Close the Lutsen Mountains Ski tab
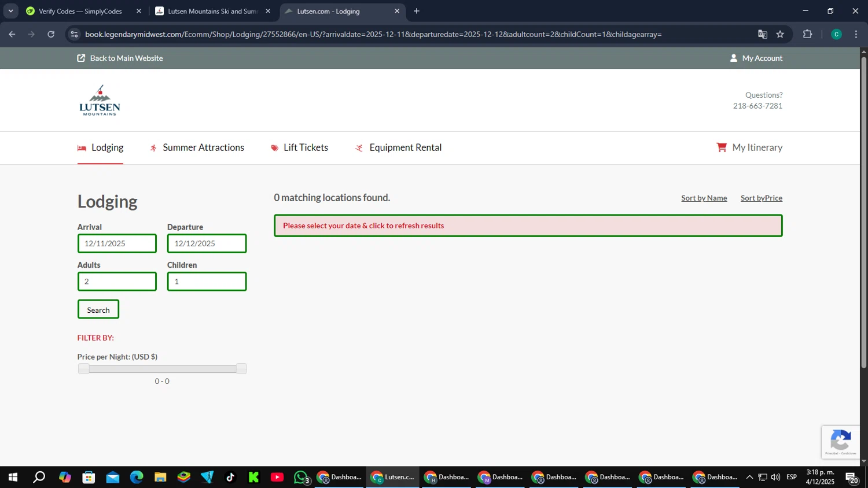This screenshot has height=488, width=868. [268, 11]
